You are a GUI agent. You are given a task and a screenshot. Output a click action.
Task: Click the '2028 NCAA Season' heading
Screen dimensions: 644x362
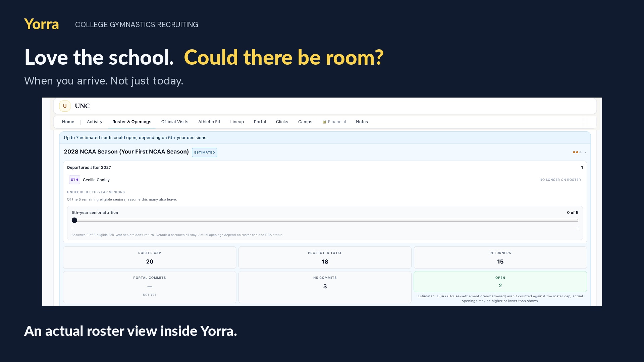coord(126,152)
